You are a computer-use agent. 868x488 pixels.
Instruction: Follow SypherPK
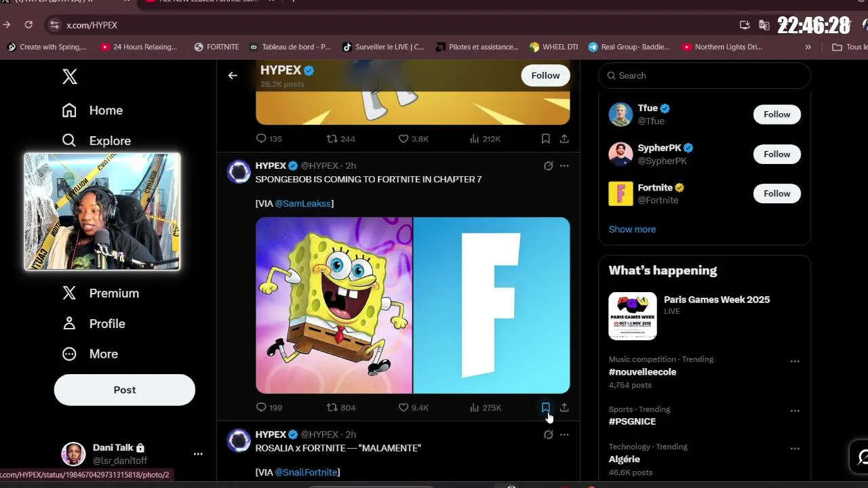click(776, 154)
